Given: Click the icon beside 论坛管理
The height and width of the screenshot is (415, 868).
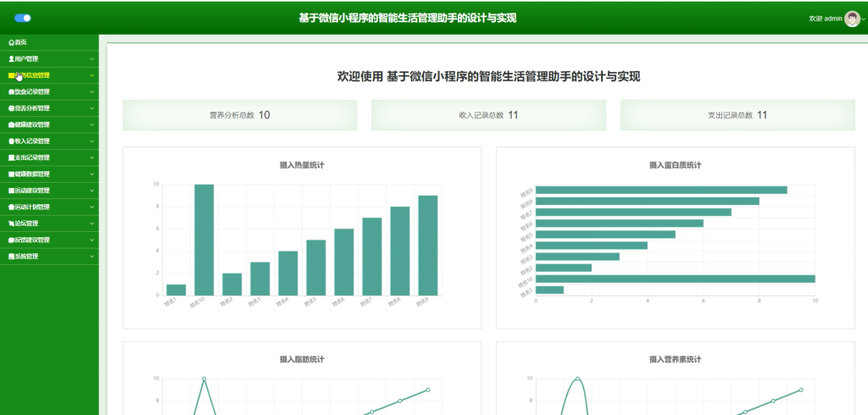Looking at the screenshot, I should (x=11, y=224).
